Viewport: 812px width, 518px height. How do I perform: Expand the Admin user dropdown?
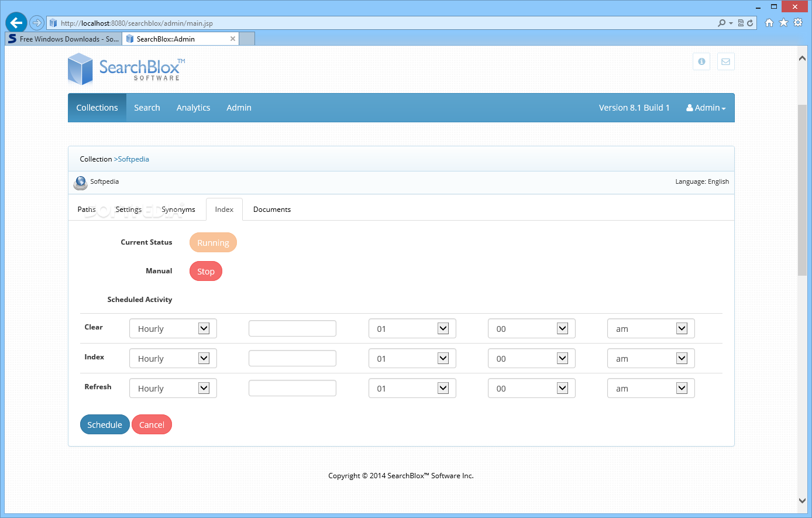point(706,108)
